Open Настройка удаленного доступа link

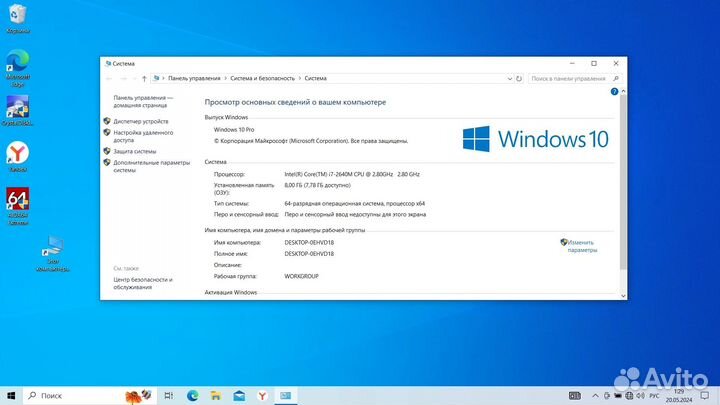click(143, 136)
